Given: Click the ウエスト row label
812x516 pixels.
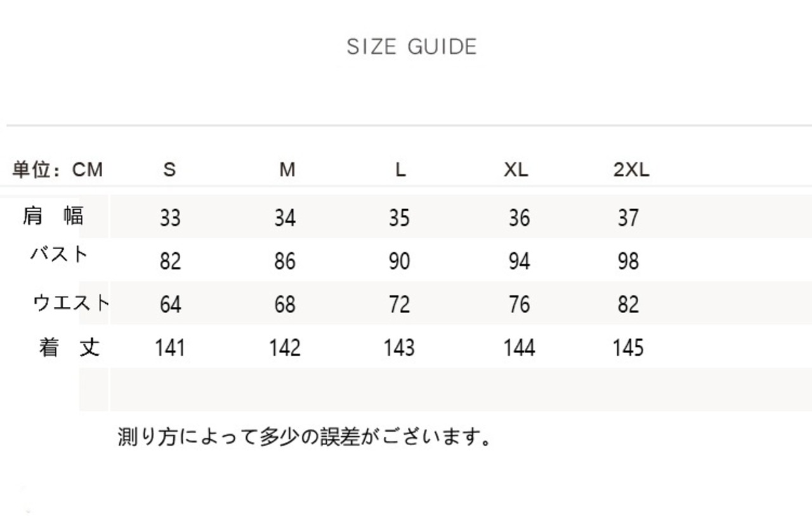Looking at the screenshot, I should point(71,303).
